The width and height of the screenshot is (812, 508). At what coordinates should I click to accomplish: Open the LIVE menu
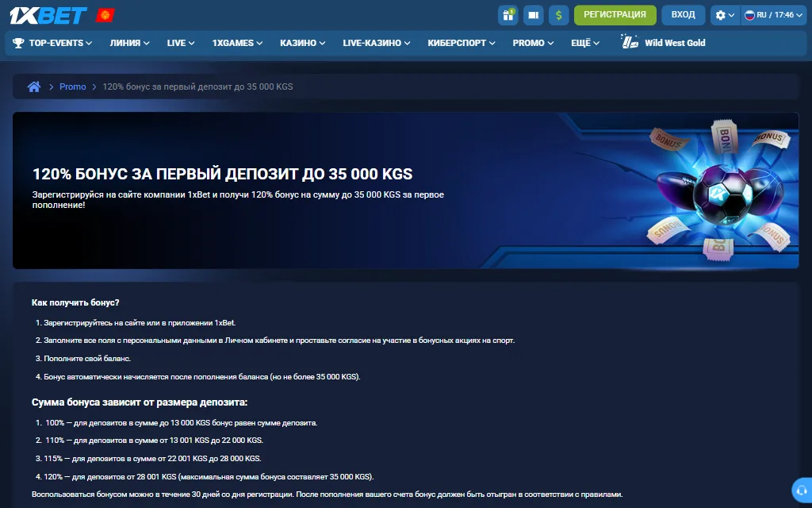[181, 43]
